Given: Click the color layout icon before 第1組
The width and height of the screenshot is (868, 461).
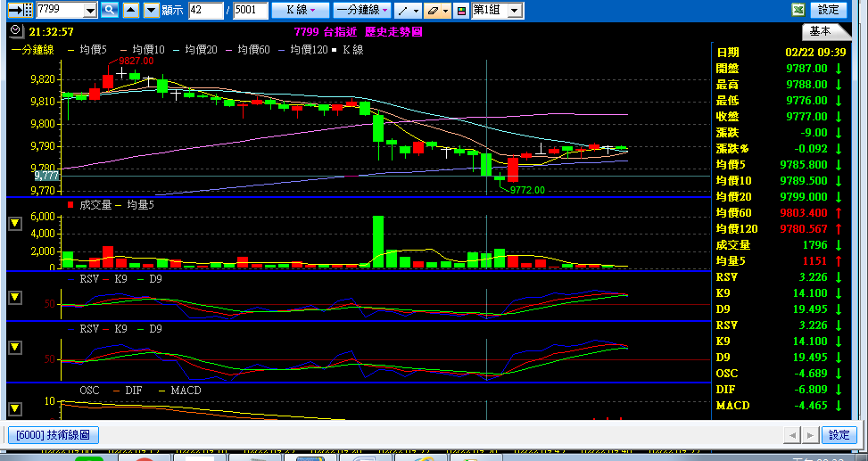Looking at the screenshot, I should (461, 10).
